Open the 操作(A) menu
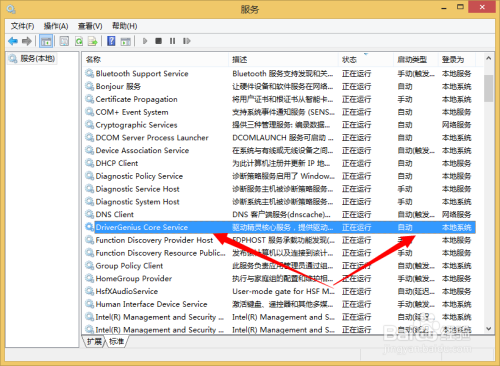Screen dimensions: 500x366 pos(56,26)
